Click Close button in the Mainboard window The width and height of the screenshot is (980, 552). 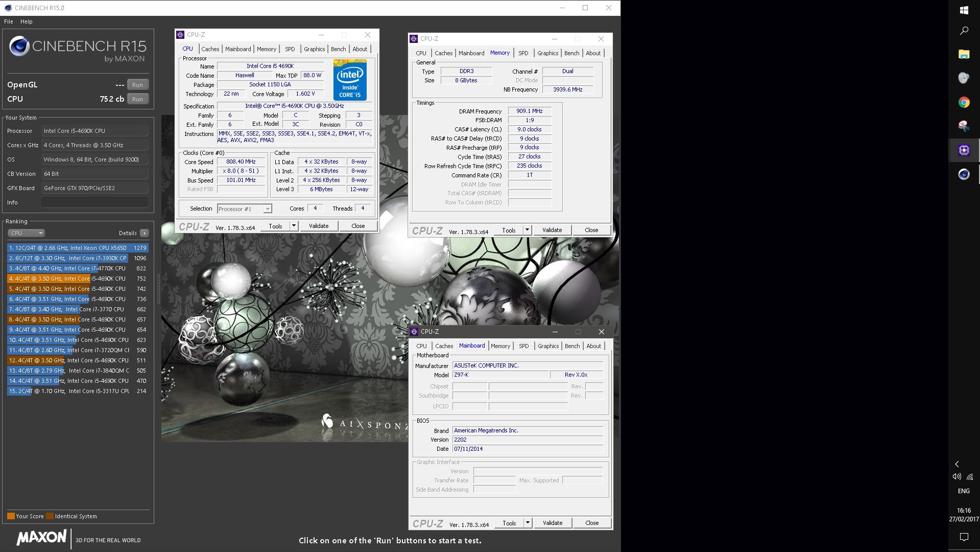(x=592, y=523)
